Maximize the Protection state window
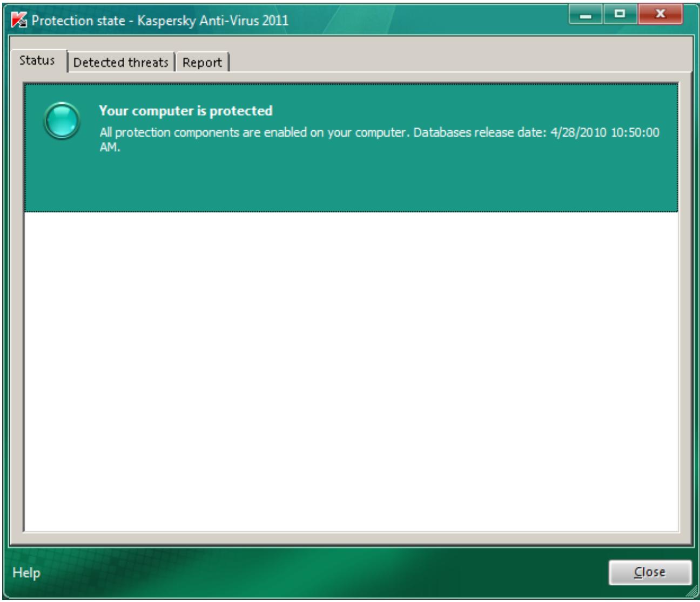 pos(620,14)
